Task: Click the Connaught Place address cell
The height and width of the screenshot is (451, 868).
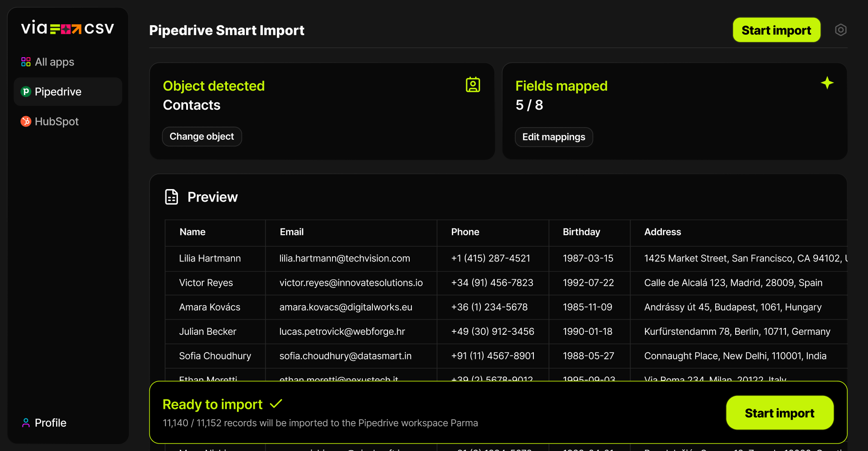Action: pyautogui.click(x=739, y=356)
